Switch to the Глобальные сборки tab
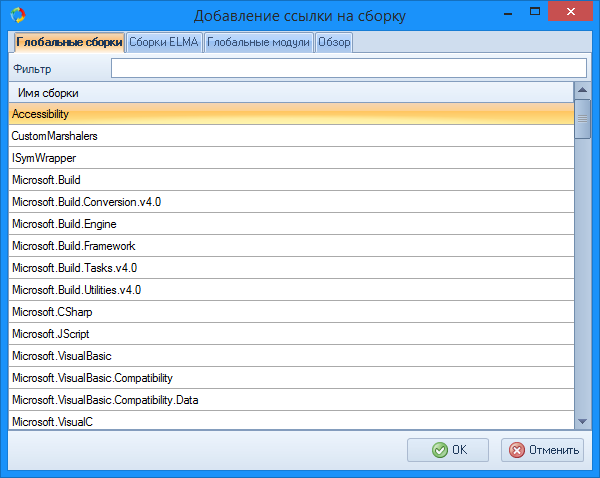Image resolution: width=600 pixels, height=478 pixels. [x=69, y=42]
